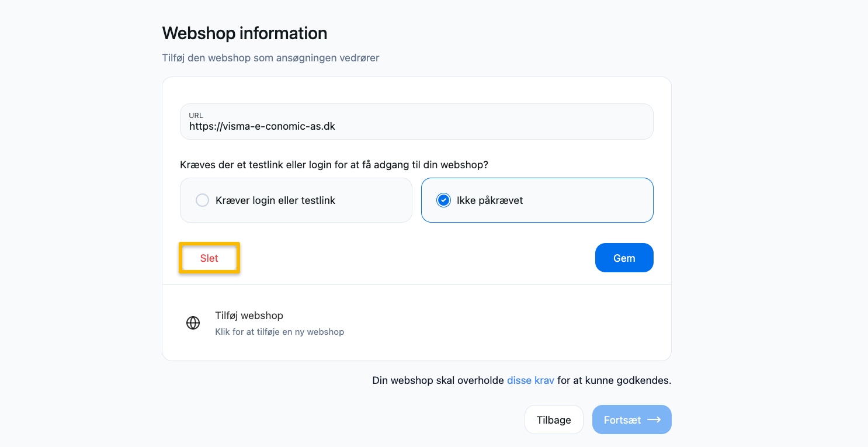868x447 pixels.
Task: Save the webshop with the Gem button
Action: click(624, 258)
